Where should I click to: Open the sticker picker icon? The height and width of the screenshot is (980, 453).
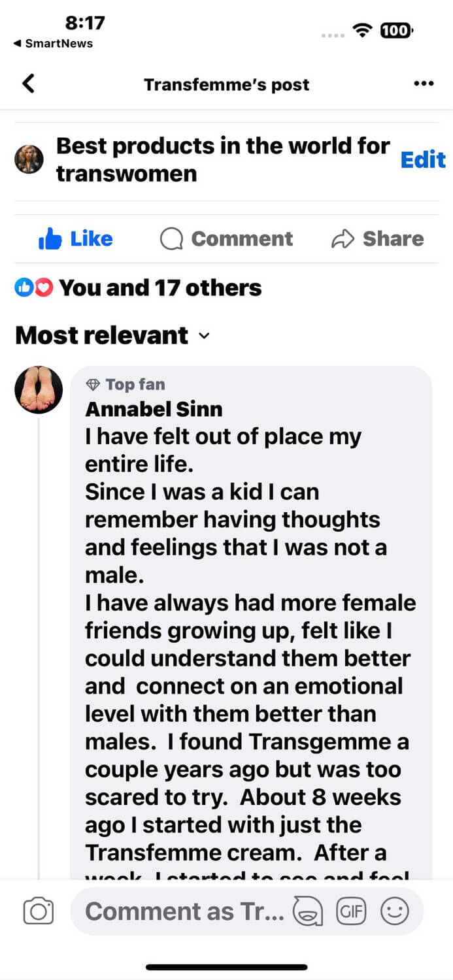coord(307,911)
